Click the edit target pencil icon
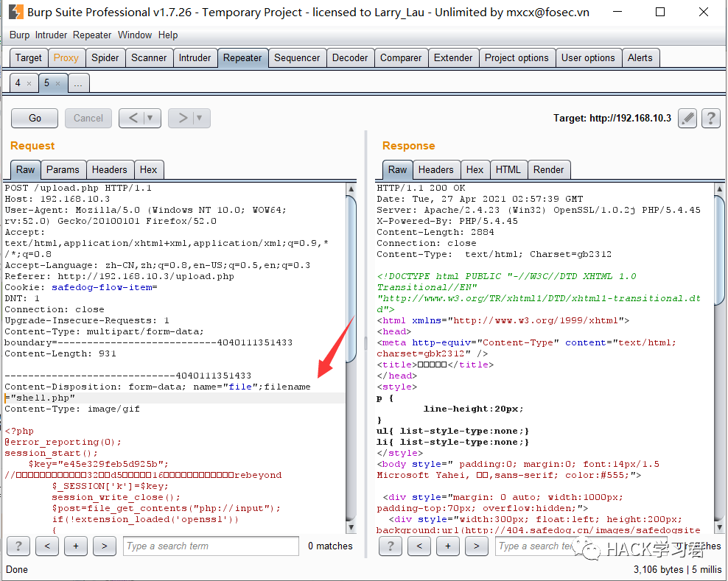This screenshot has height=581, width=728. point(687,119)
